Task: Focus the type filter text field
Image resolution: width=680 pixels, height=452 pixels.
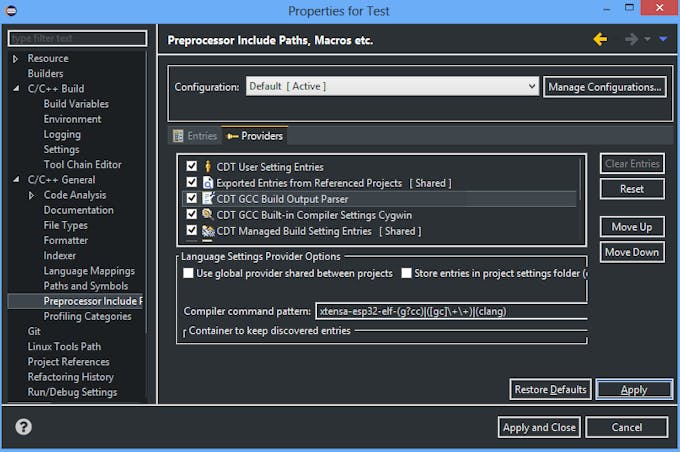Action: click(77, 38)
